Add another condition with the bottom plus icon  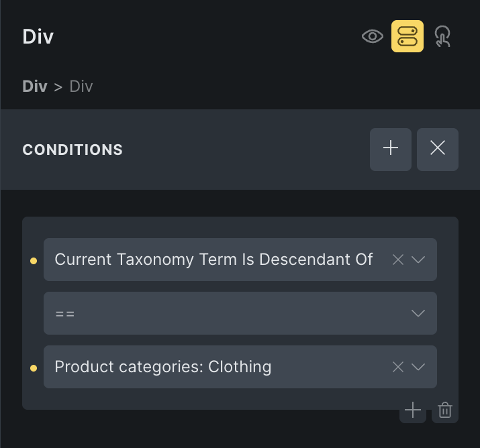click(x=413, y=410)
